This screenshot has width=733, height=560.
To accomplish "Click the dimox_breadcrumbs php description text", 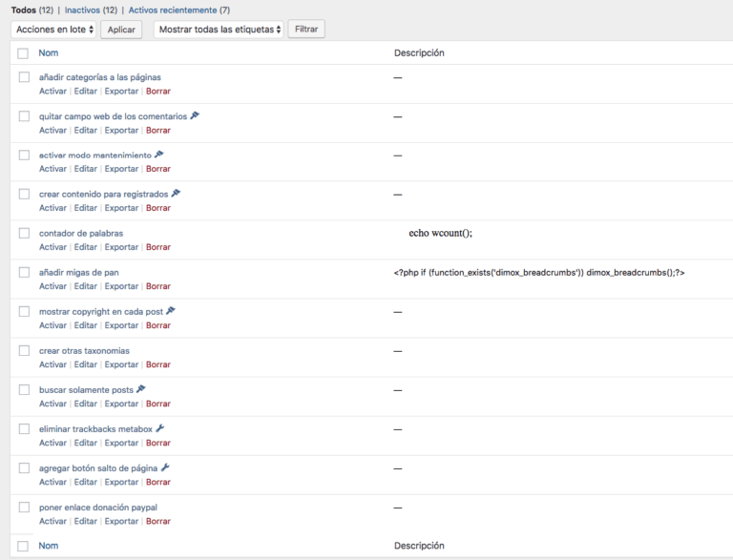I will click(x=539, y=273).
